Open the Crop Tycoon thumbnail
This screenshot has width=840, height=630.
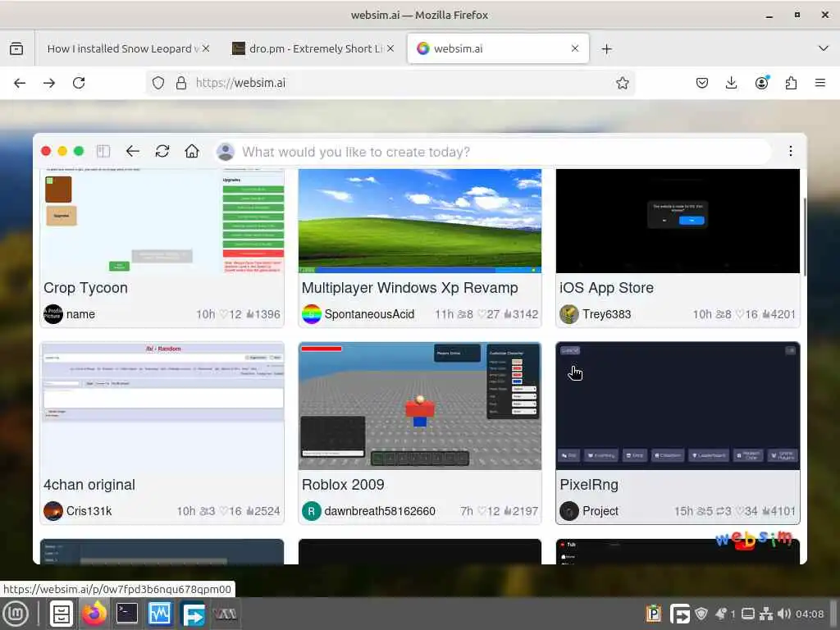pos(162,221)
